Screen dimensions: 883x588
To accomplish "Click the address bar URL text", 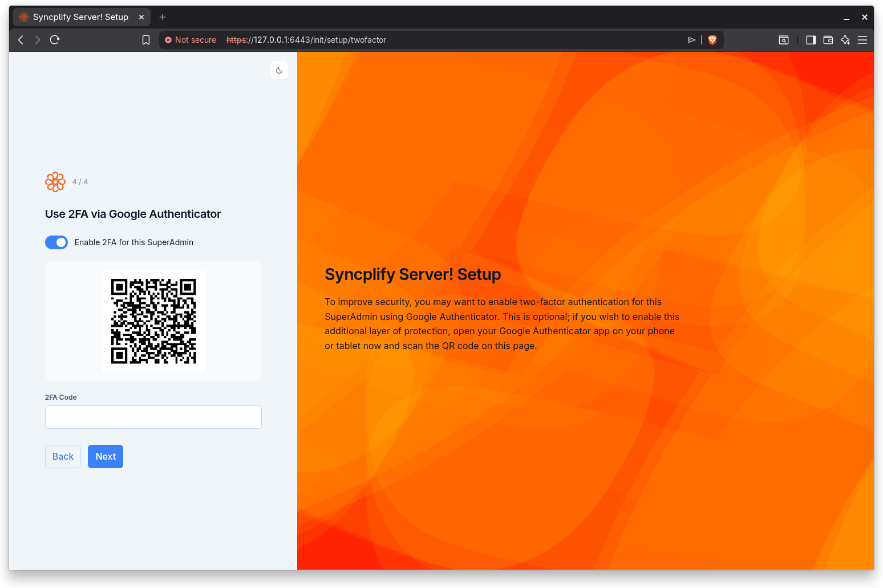I will (306, 40).
